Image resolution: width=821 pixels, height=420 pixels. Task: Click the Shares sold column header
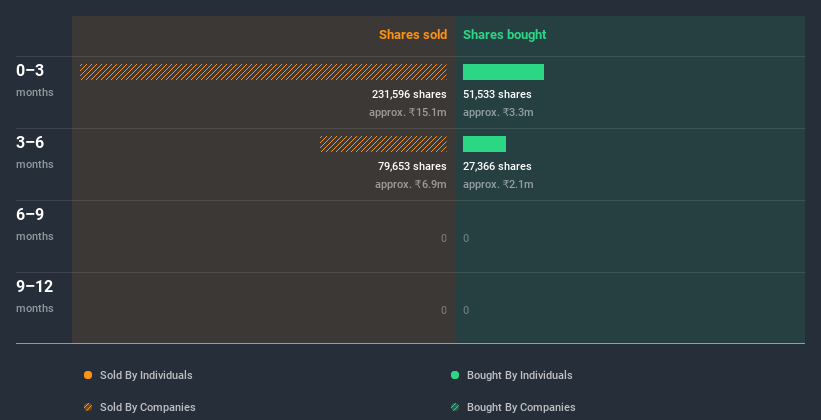[412, 35]
